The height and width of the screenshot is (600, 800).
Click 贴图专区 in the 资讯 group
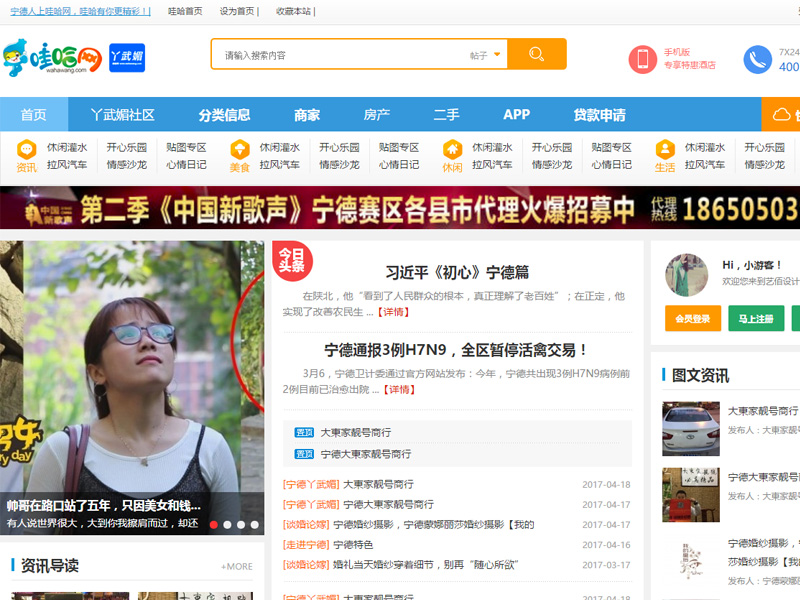186,147
